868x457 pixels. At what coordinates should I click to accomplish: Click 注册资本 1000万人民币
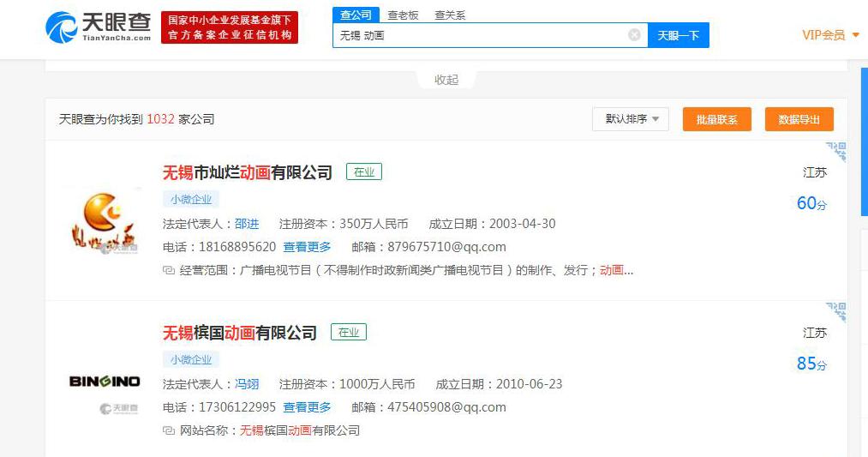(347, 384)
